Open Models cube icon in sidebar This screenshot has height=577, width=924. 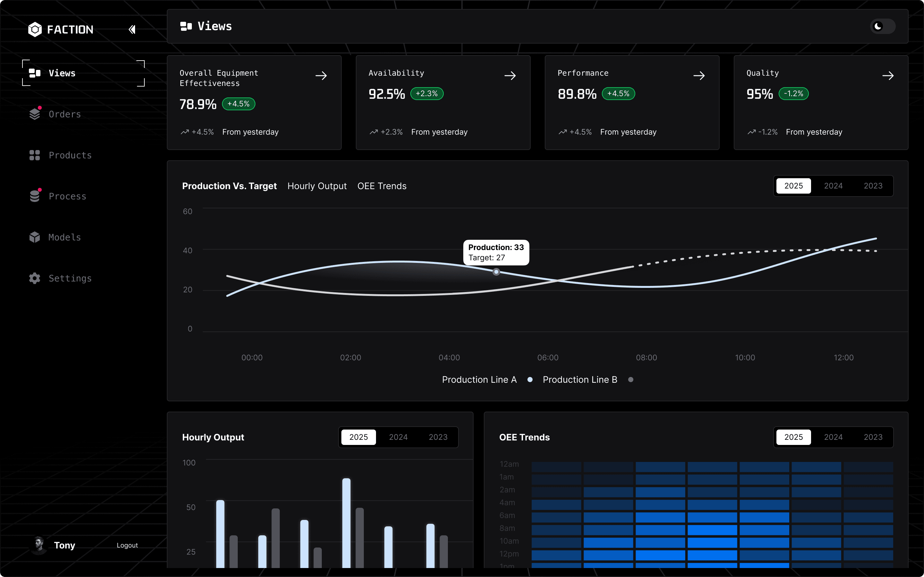tap(35, 237)
